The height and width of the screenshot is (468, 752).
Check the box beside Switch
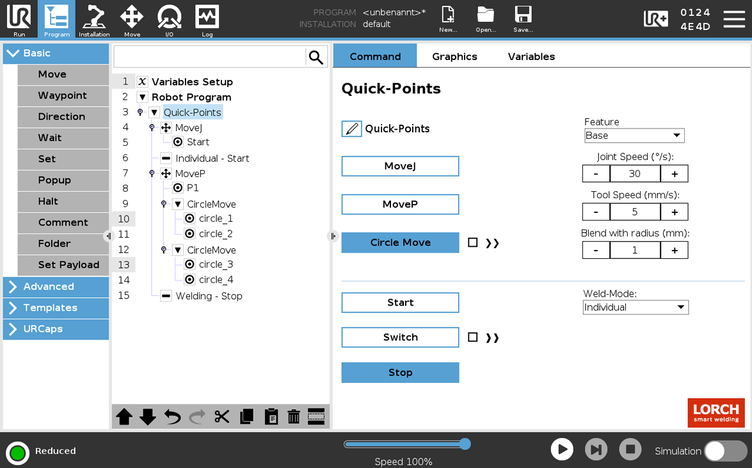click(473, 338)
